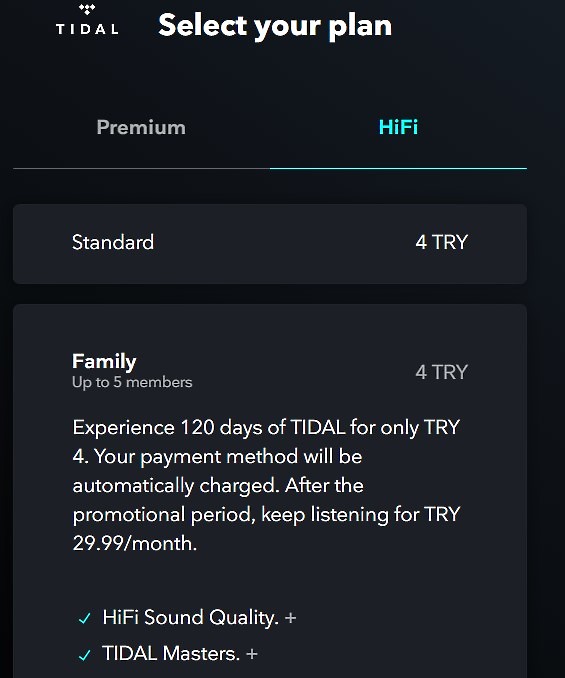Click the highlighted underline beneath HiFi
This screenshot has height=678, width=565.
[x=398, y=168]
